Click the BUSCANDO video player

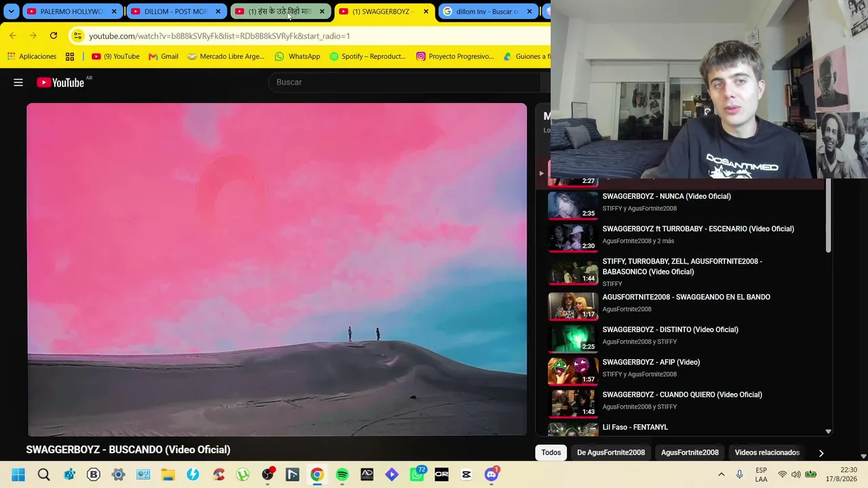(x=277, y=269)
